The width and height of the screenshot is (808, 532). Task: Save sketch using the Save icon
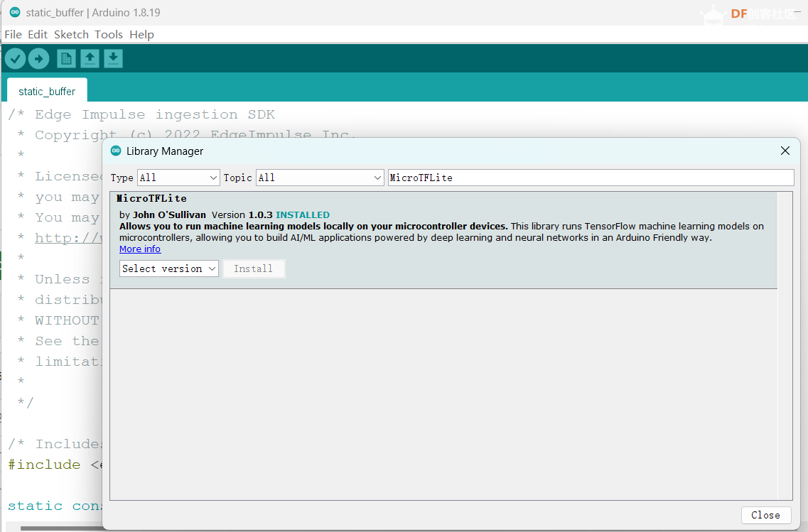[114, 59]
